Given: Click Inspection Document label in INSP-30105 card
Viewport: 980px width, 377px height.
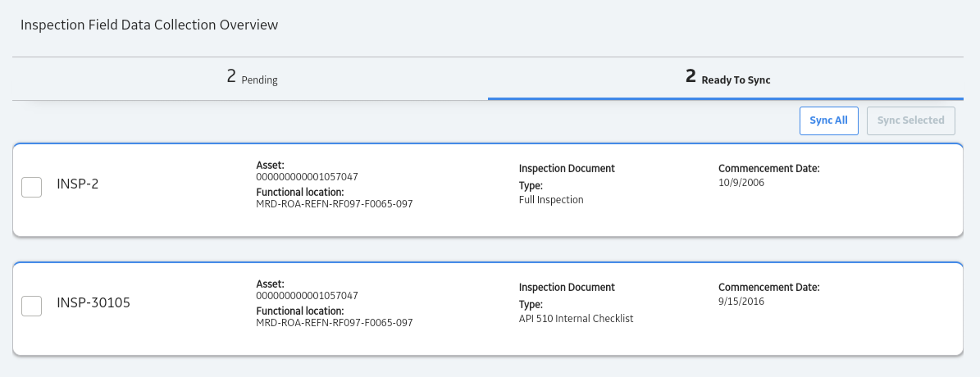Looking at the screenshot, I should 567,287.
